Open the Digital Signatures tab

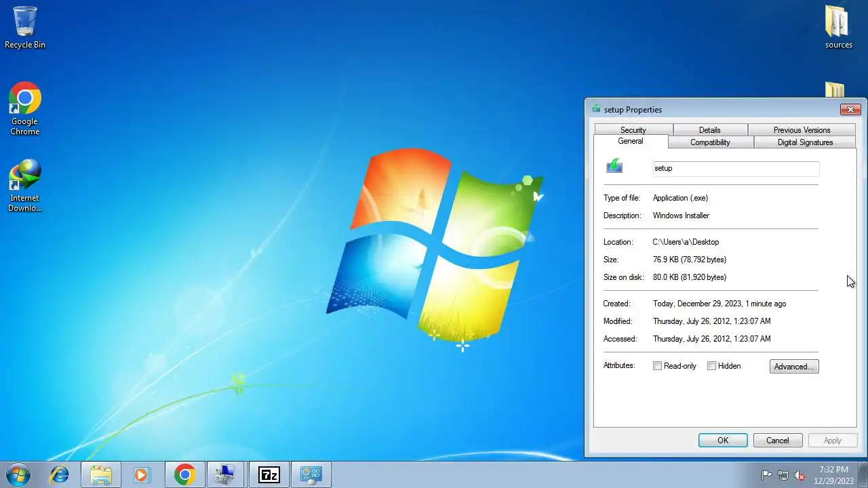(x=805, y=142)
